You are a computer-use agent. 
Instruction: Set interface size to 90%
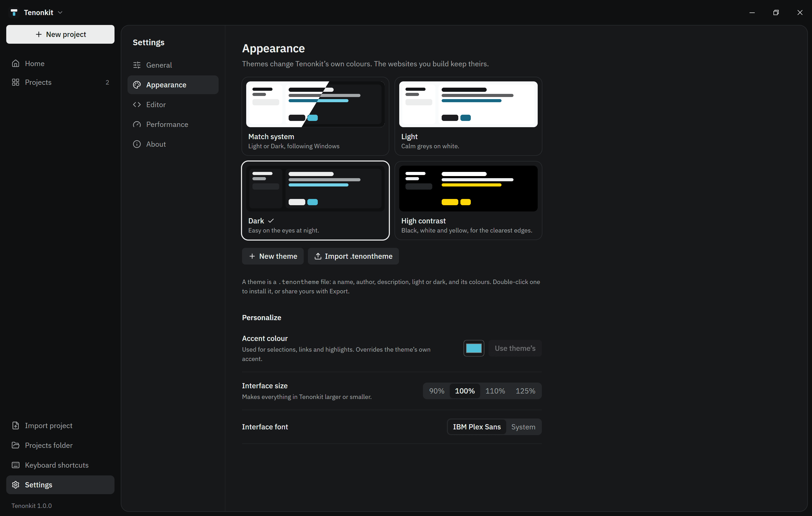point(437,391)
